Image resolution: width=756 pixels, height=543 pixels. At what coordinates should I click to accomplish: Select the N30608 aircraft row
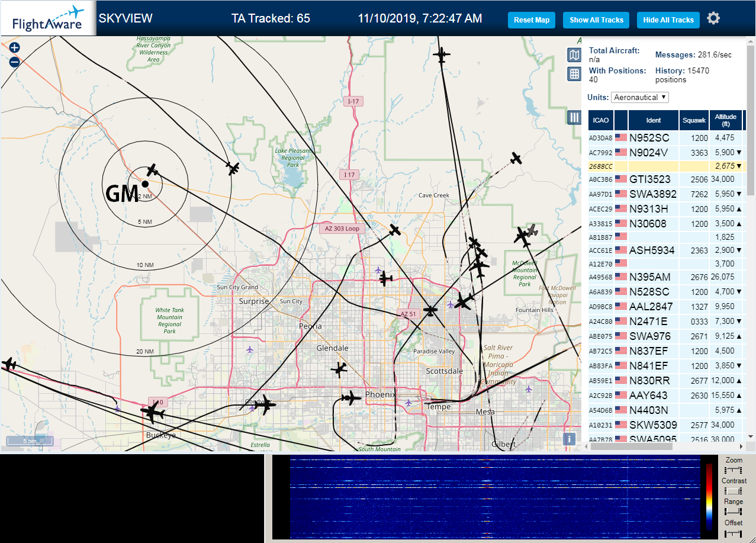point(666,224)
